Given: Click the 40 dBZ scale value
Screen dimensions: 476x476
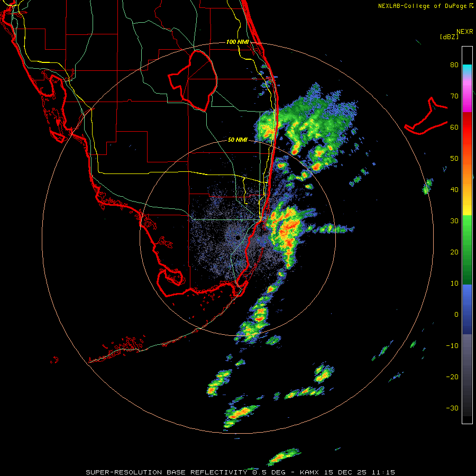Looking at the screenshot, I should [x=454, y=190].
